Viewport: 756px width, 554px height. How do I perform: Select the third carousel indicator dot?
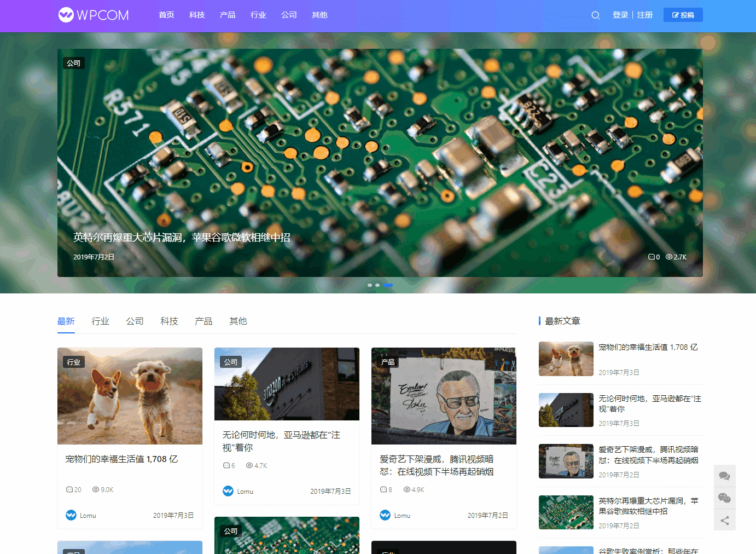click(388, 285)
